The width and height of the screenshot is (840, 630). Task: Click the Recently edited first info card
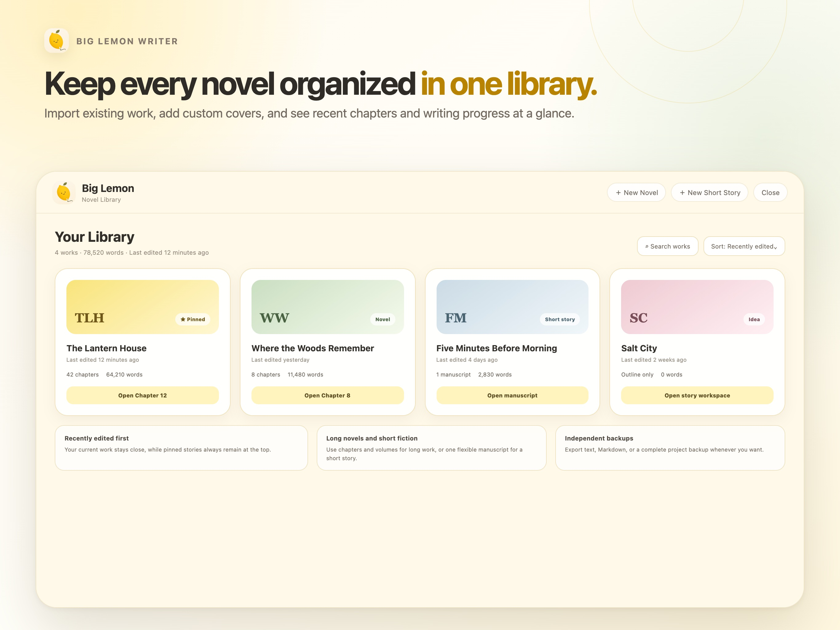click(x=181, y=448)
